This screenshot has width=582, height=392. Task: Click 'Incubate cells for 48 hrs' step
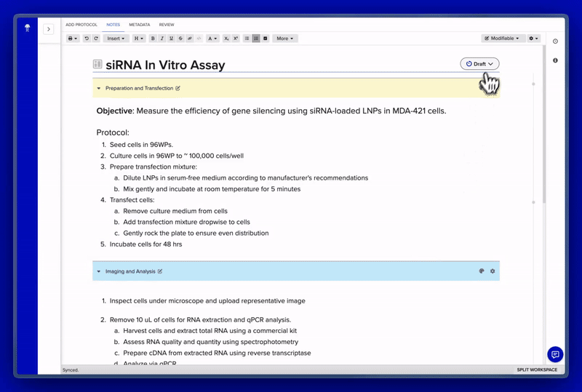pyautogui.click(x=146, y=244)
